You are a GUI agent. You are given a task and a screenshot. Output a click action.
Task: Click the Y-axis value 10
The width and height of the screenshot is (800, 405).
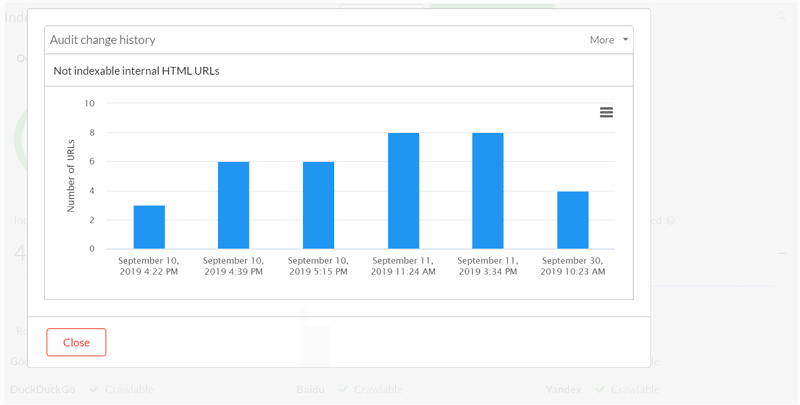coord(89,104)
